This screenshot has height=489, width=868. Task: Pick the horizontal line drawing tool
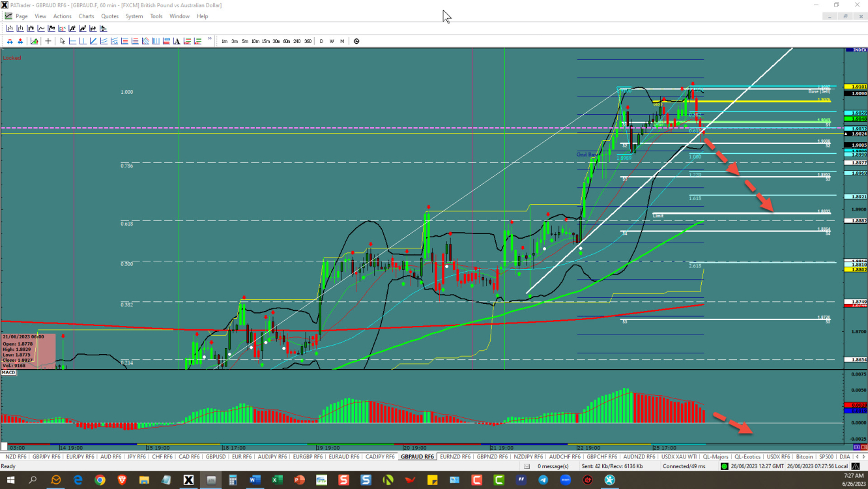(72, 41)
